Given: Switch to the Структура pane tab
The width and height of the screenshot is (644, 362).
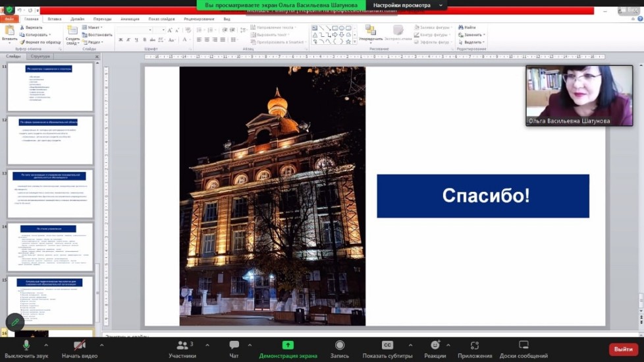Looking at the screenshot, I should point(40,57).
